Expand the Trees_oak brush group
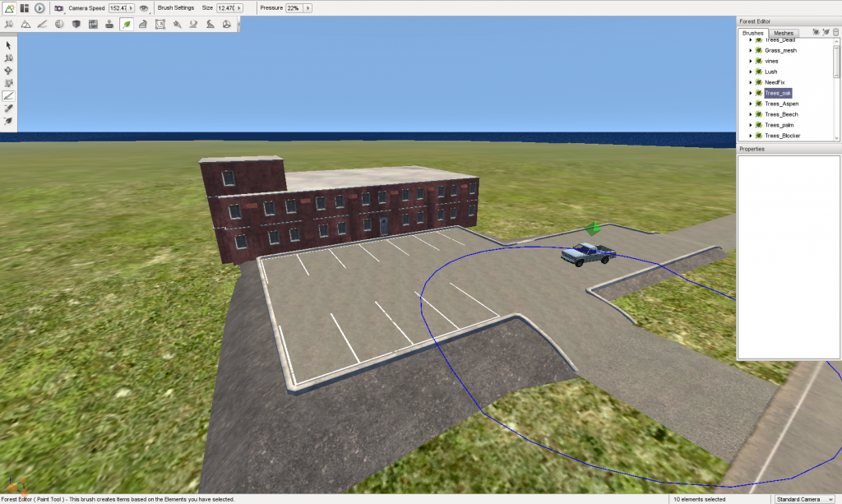The height and width of the screenshot is (504, 842). (x=751, y=94)
